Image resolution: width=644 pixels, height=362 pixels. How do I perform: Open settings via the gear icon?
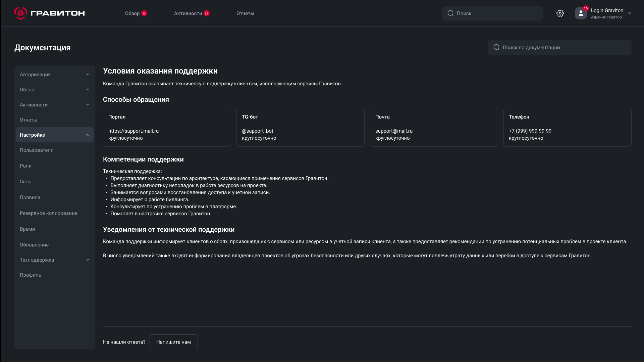click(560, 13)
